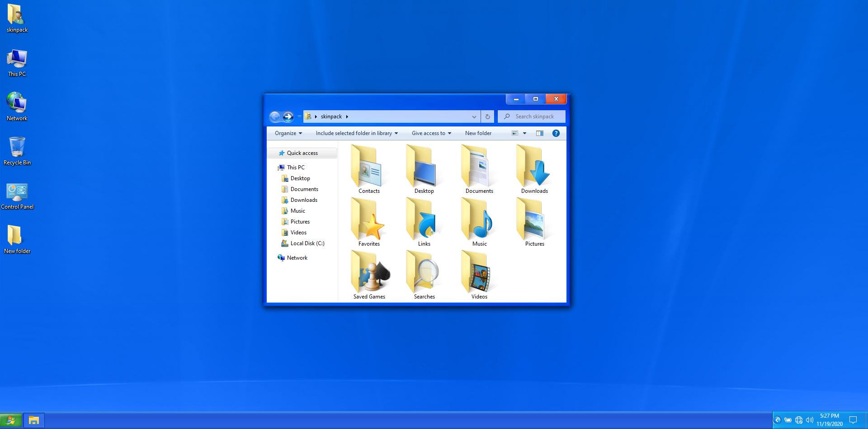Click the Back navigation arrow
Image resolution: width=868 pixels, height=429 pixels.
pos(275,117)
